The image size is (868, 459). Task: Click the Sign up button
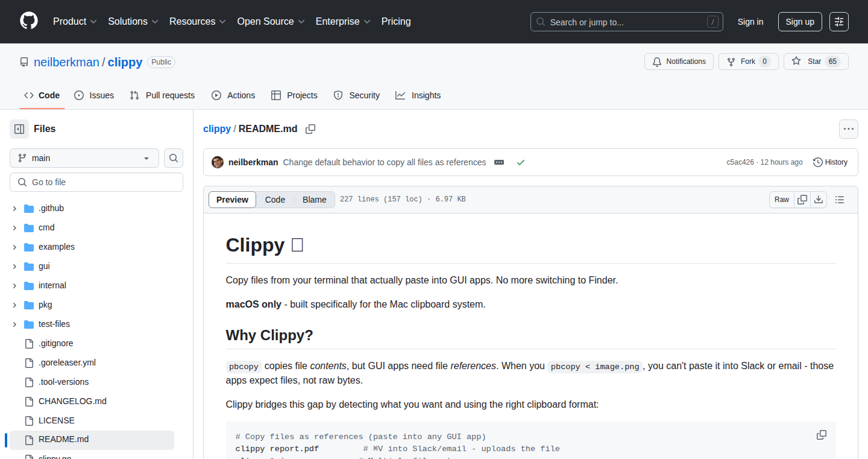pos(800,22)
